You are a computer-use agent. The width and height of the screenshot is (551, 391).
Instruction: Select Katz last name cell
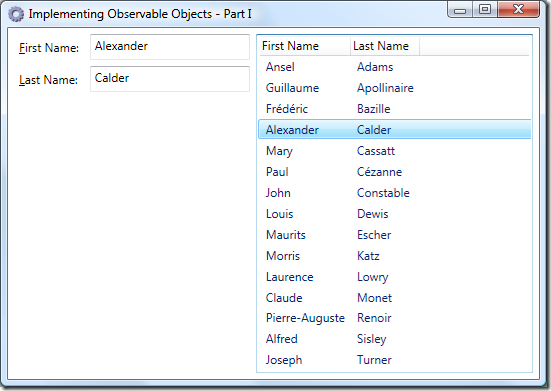click(368, 256)
